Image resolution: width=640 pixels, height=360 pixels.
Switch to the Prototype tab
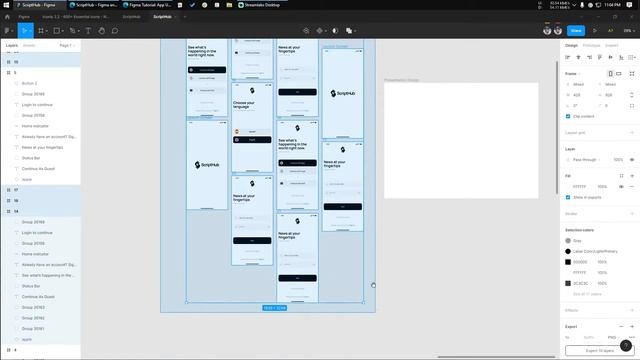591,45
